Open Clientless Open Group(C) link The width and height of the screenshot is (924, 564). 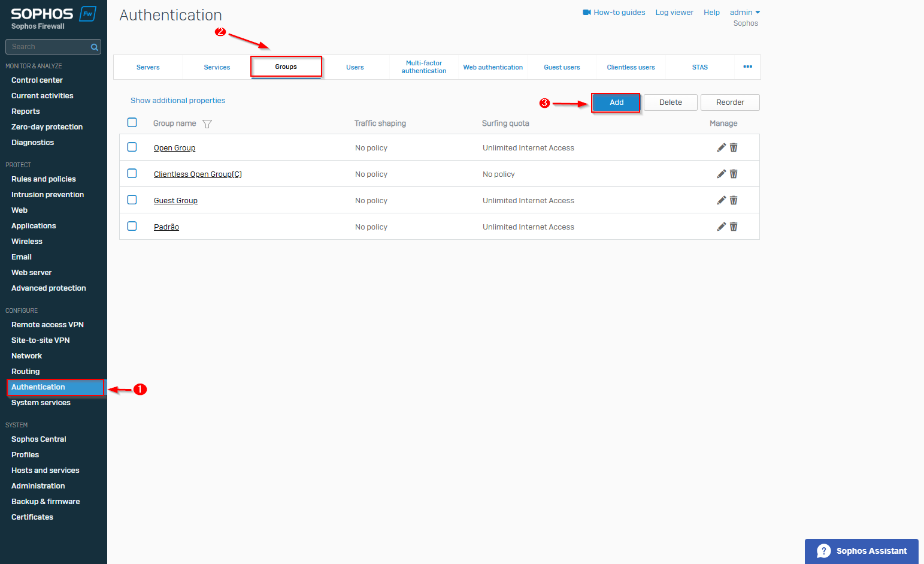coord(198,174)
